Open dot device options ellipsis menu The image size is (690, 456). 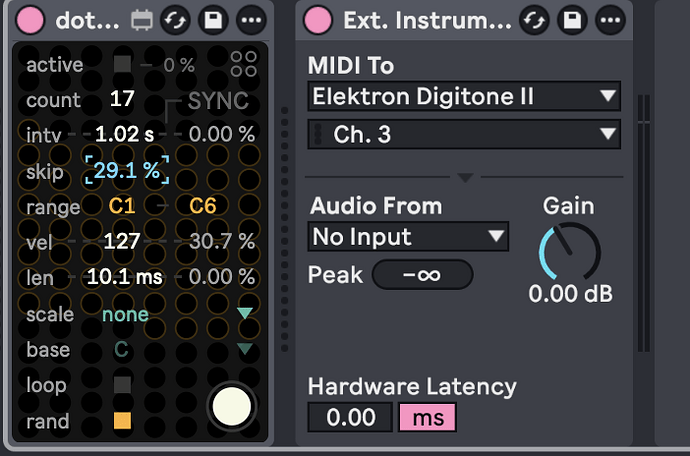pyautogui.click(x=251, y=20)
